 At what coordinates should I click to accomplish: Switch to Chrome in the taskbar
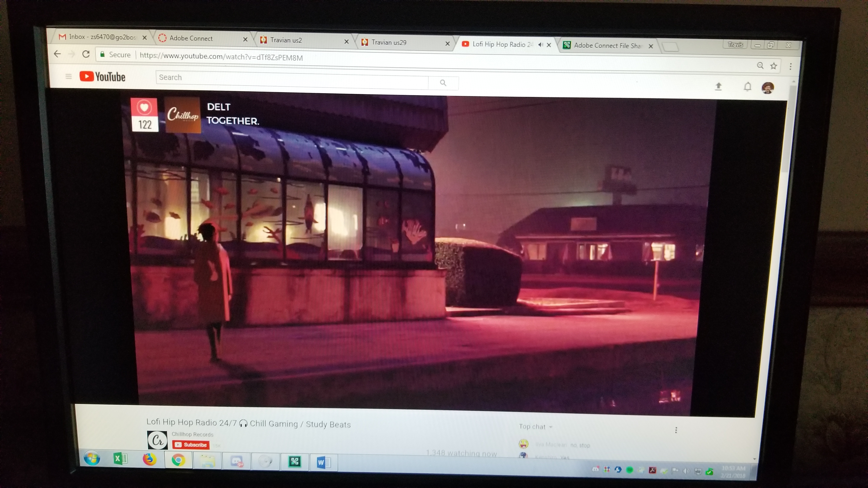click(x=178, y=460)
